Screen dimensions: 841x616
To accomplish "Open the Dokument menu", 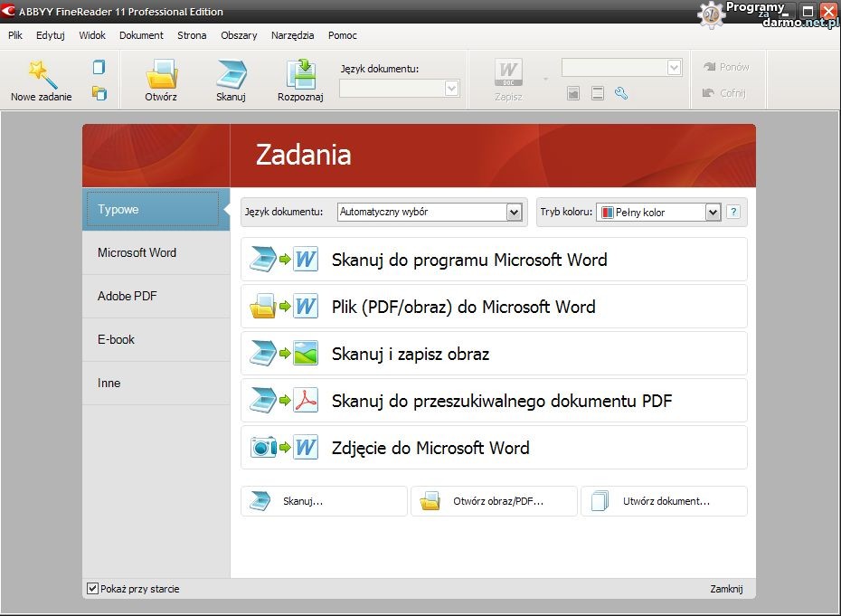I will tap(141, 35).
